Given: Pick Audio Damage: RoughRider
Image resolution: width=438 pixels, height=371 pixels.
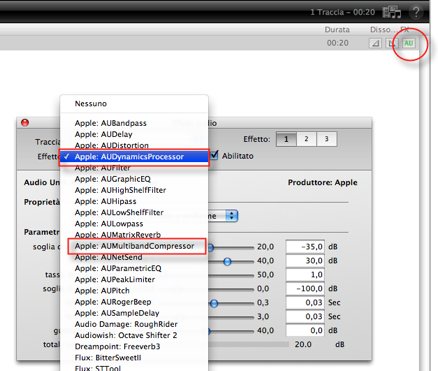Looking at the screenshot, I should click(x=134, y=324).
